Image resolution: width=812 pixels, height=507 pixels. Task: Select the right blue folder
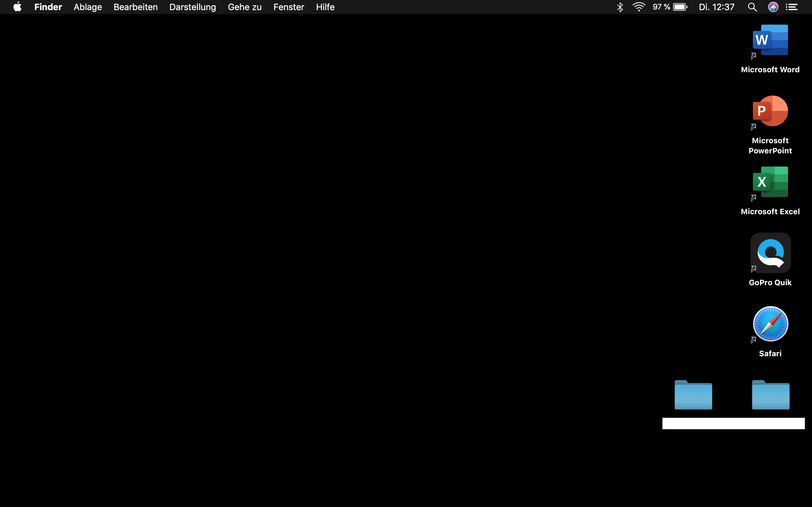point(770,395)
